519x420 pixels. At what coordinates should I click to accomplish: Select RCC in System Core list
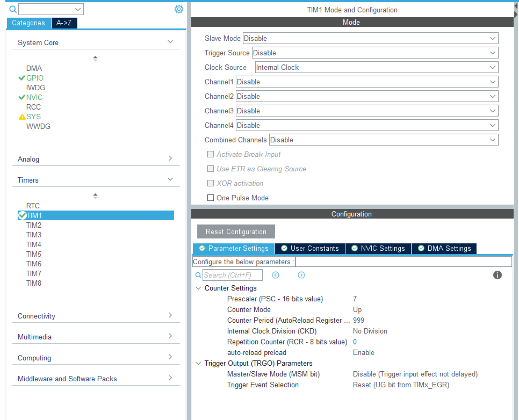(x=33, y=107)
